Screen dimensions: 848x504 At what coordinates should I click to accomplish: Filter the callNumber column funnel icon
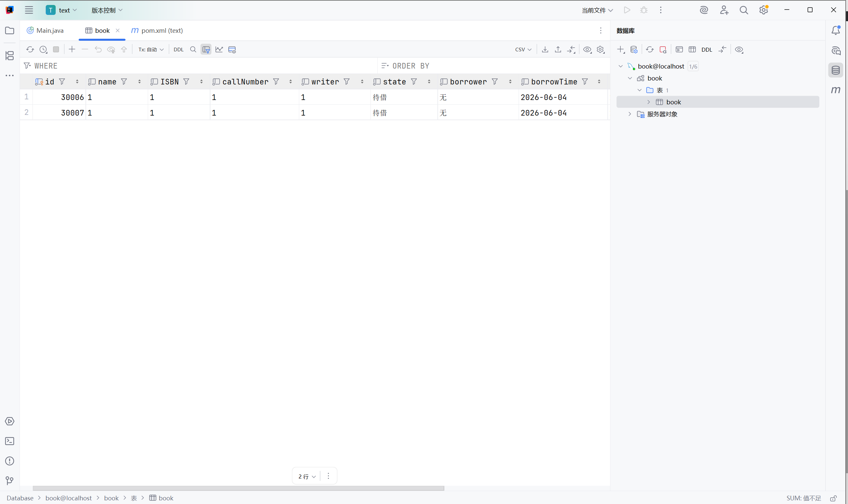click(276, 81)
